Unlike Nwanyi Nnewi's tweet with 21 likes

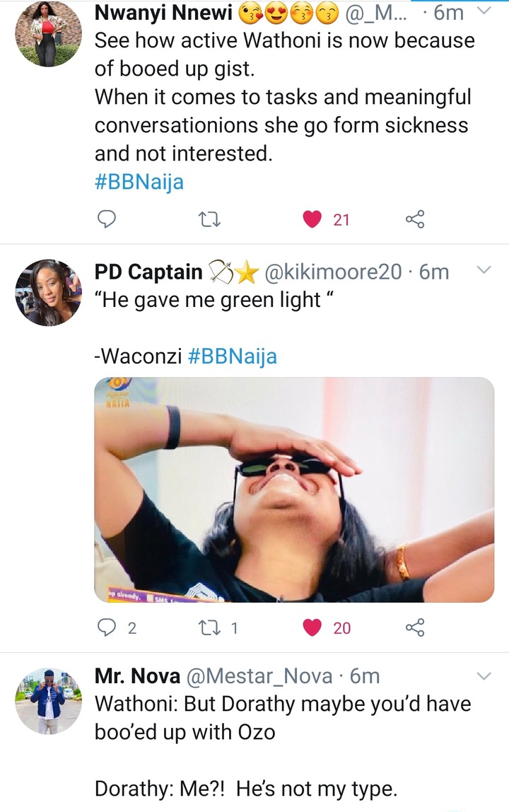click(x=312, y=220)
